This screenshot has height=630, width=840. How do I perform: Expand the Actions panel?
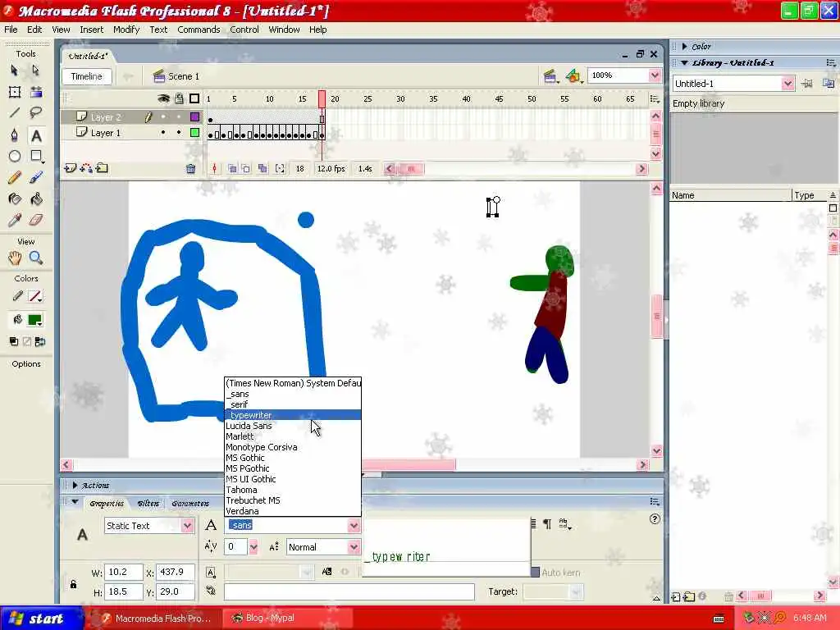75,486
